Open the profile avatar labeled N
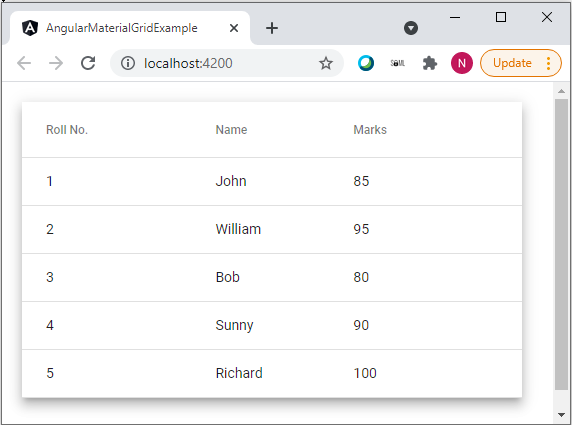The width and height of the screenshot is (572, 425). [461, 63]
